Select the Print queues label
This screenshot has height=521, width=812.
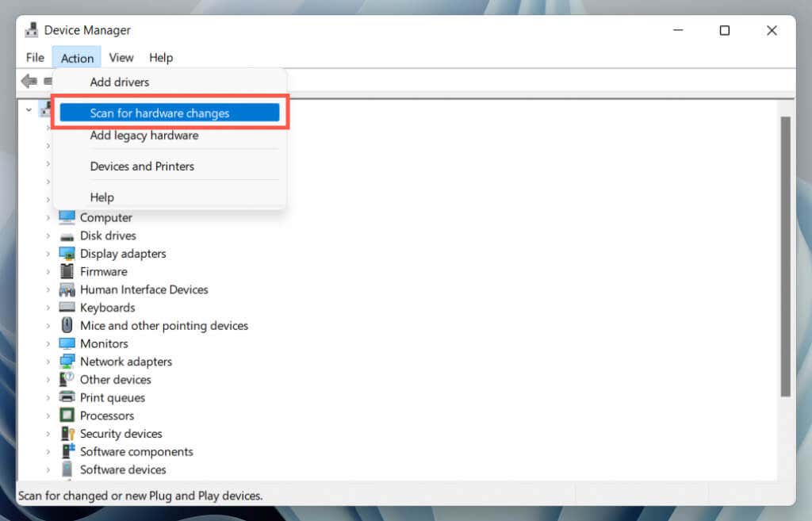(113, 398)
